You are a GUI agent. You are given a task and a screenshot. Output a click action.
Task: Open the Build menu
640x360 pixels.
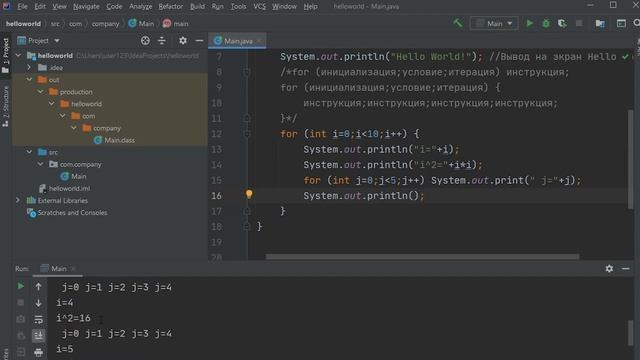[197, 6]
